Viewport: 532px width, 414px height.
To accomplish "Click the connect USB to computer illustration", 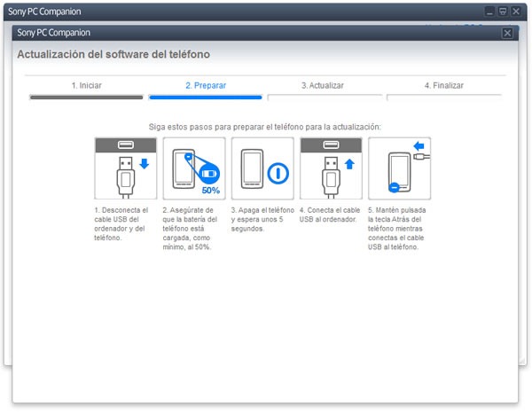I will [x=331, y=168].
